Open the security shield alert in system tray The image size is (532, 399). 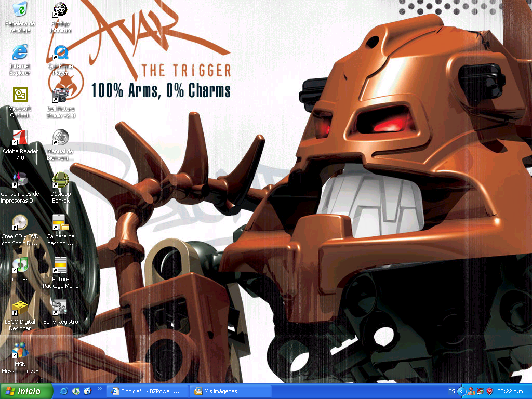(489, 391)
